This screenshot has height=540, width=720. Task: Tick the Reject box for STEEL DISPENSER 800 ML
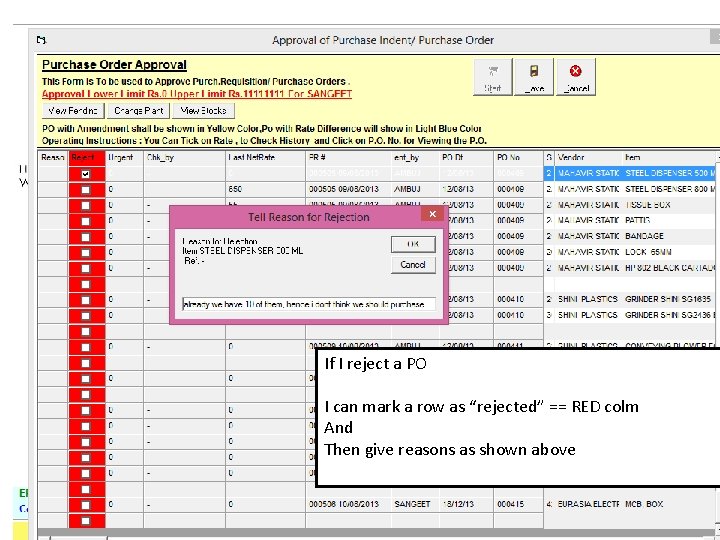85,190
